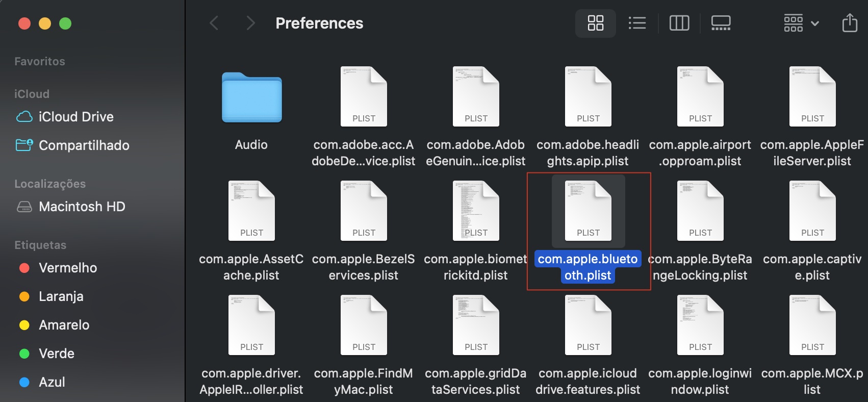Select com.apple.biometrickitd.plist file icon

point(476,211)
